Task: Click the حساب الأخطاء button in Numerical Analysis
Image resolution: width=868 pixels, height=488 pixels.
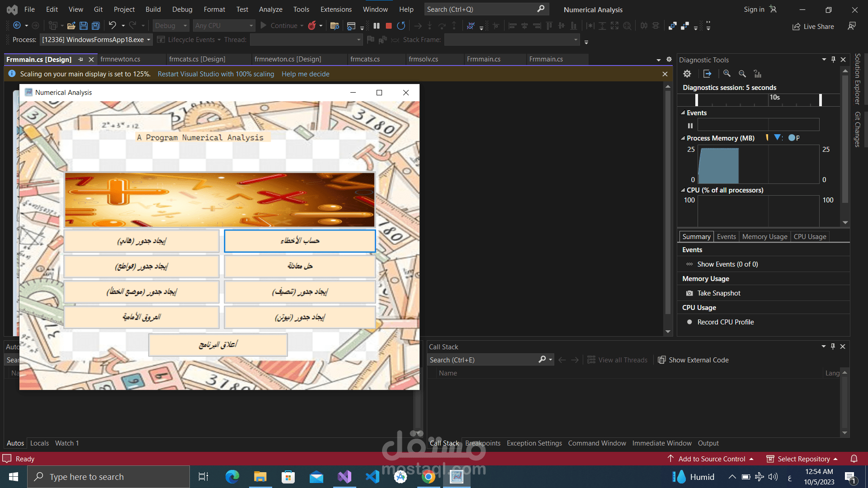Action: [300, 241]
